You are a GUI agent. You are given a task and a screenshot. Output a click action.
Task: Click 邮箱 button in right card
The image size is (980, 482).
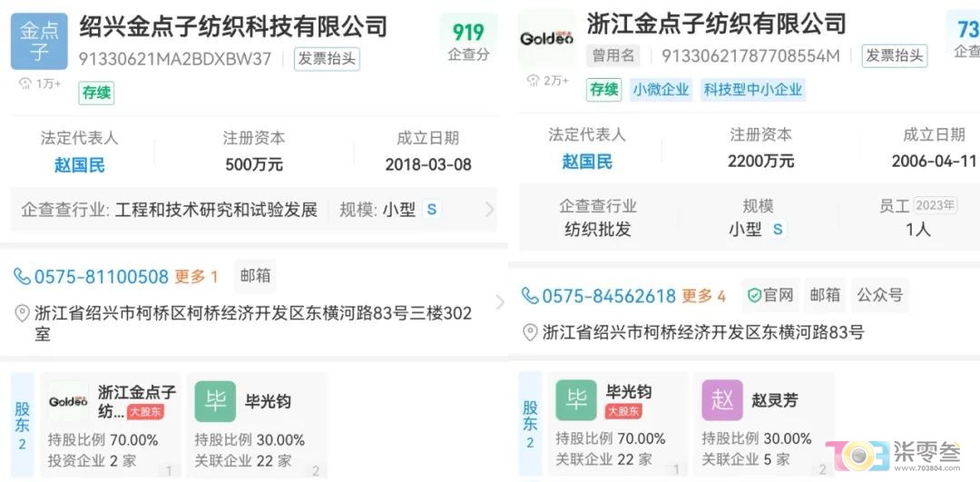825,295
